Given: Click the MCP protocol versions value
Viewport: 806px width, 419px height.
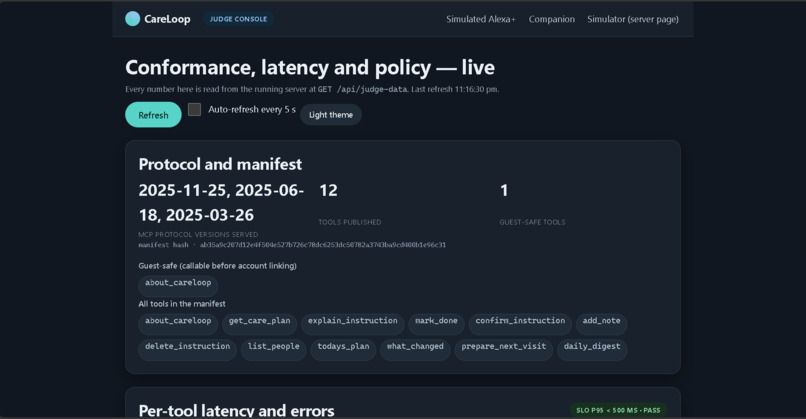Looking at the screenshot, I should [x=221, y=203].
